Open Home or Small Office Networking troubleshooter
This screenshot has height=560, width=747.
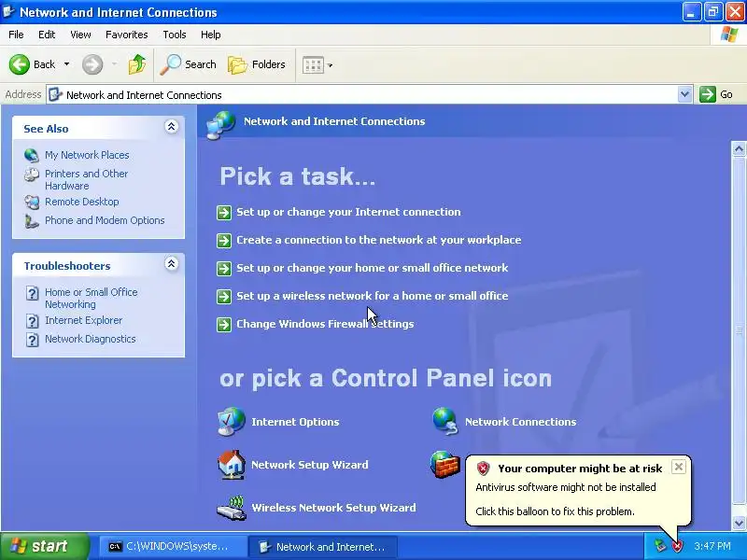coord(91,298)
